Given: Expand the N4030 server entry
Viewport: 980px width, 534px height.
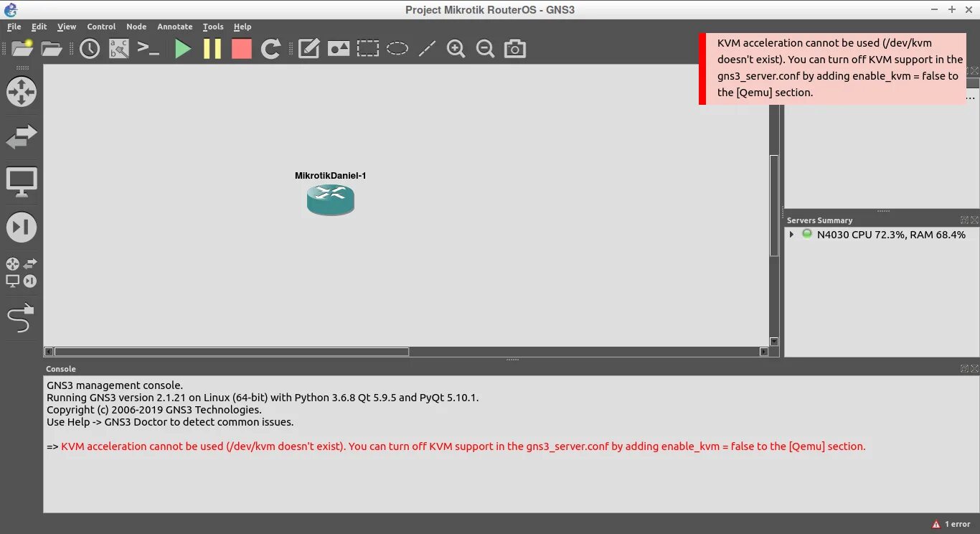Looking at the screenshot, I should (x=791, y=235).
